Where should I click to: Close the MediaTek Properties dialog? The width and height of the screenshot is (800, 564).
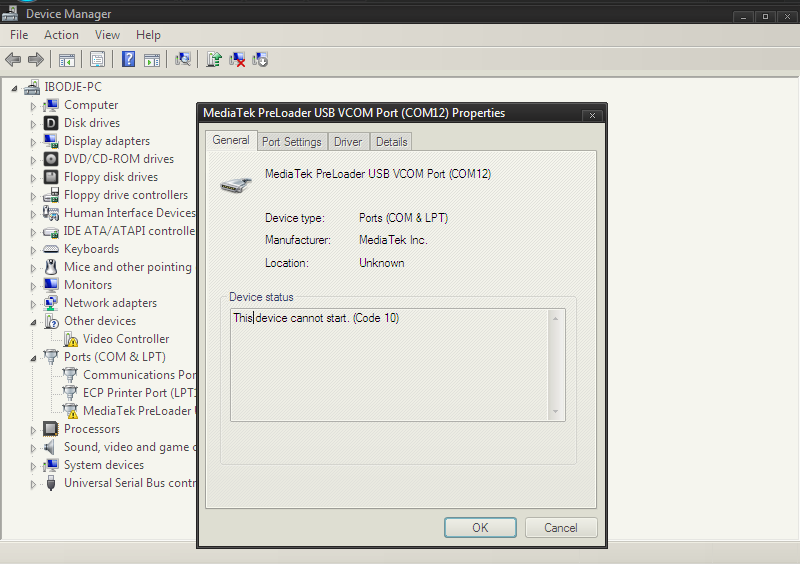pos(592,115)
